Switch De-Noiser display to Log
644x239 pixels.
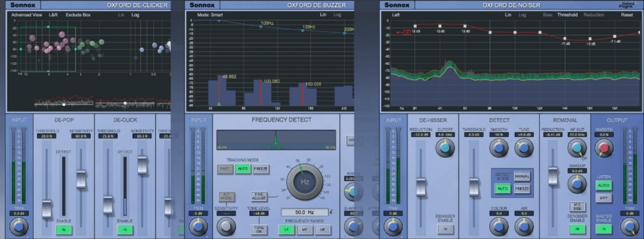coord(522,15)
